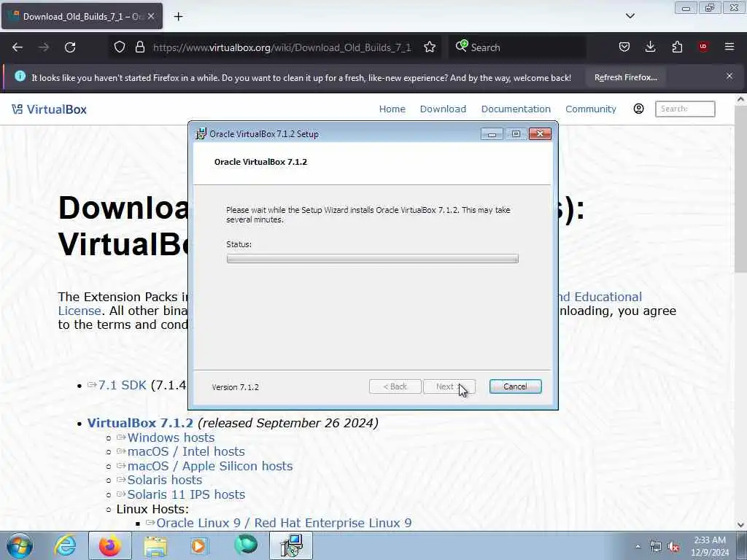Open the green round app icon on taskbar
The height and width of the screenshot is (560, 747).
(x=246, y=545)
